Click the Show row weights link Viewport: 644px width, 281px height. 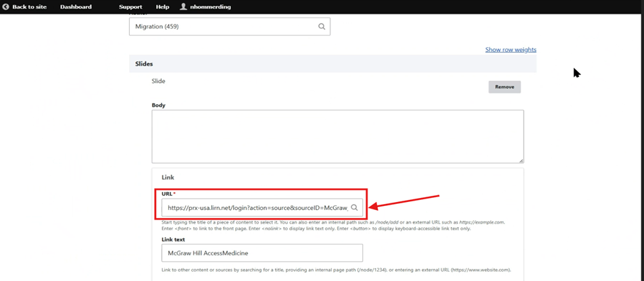(x=510, y=49)
